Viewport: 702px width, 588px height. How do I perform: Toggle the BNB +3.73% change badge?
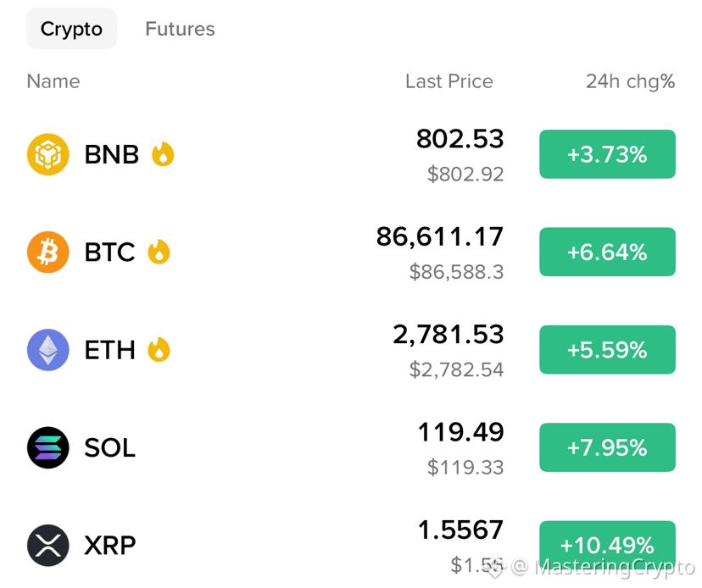[608, 154]
